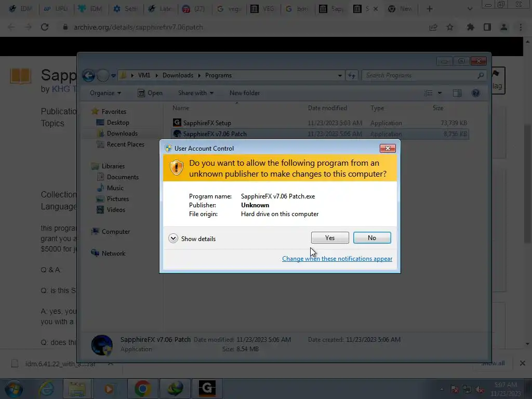Click No in User Account Control dialog
The height and width of the screenshot is (399, 532).
click(372, 238)
